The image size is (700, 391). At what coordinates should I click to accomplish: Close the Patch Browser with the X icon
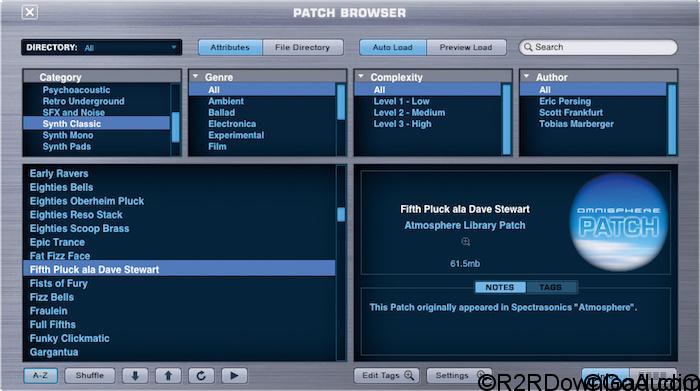29,12
